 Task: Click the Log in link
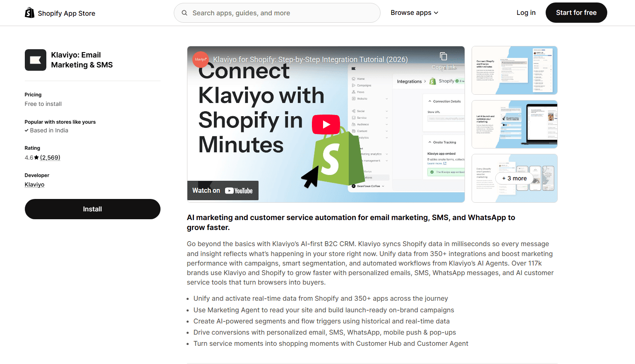526,13
